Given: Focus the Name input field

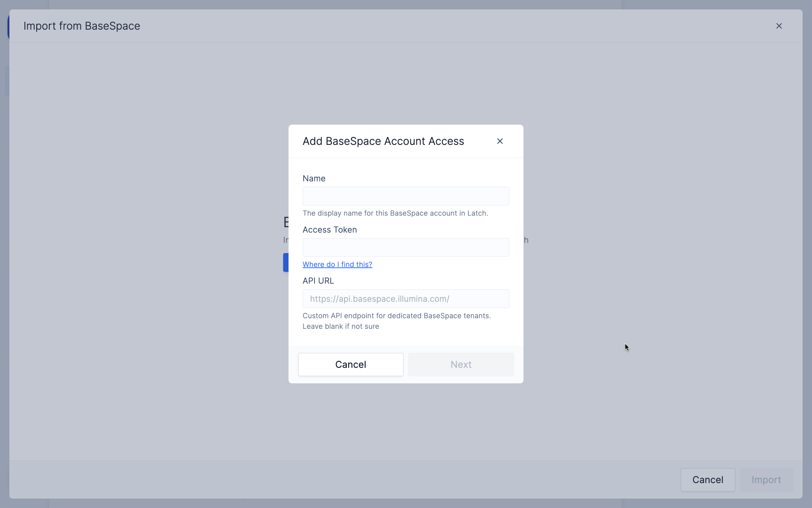Looking at the screenshot, I should point(406,196).
